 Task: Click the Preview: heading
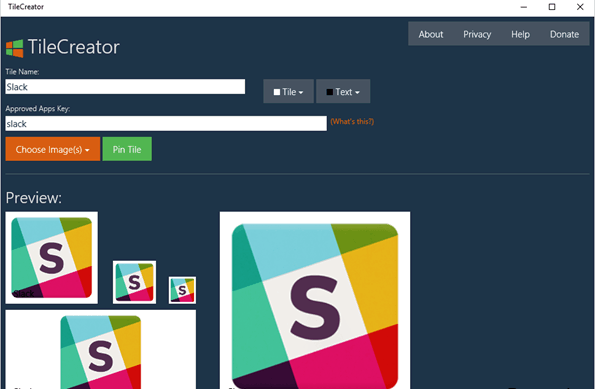34,198
